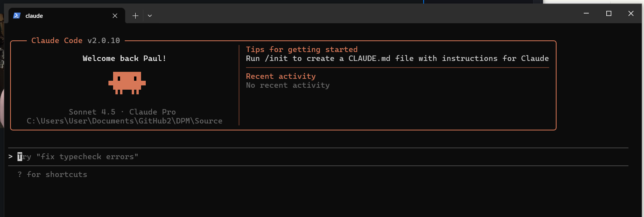Close the claude tab

tap(115, 16)
